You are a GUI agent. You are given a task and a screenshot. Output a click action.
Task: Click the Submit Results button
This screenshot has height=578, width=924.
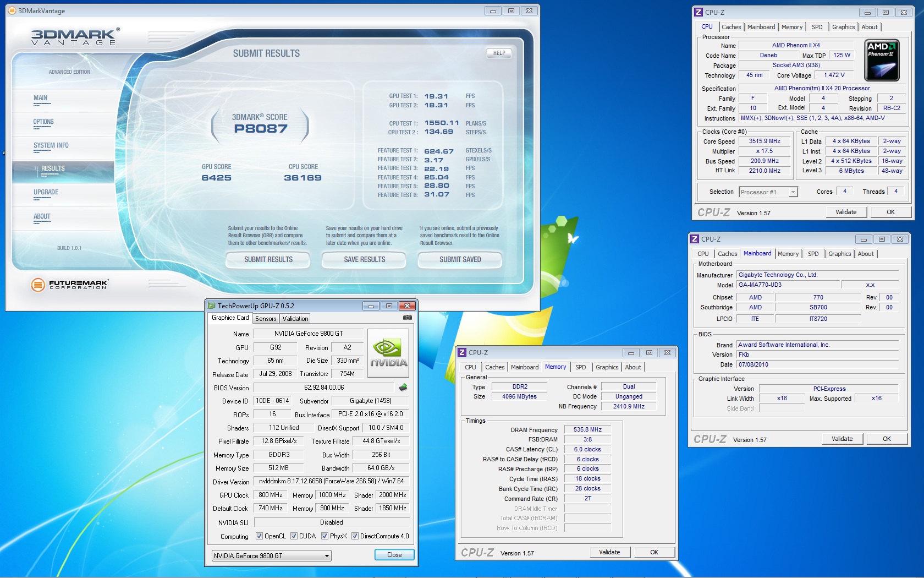(268, 260)
